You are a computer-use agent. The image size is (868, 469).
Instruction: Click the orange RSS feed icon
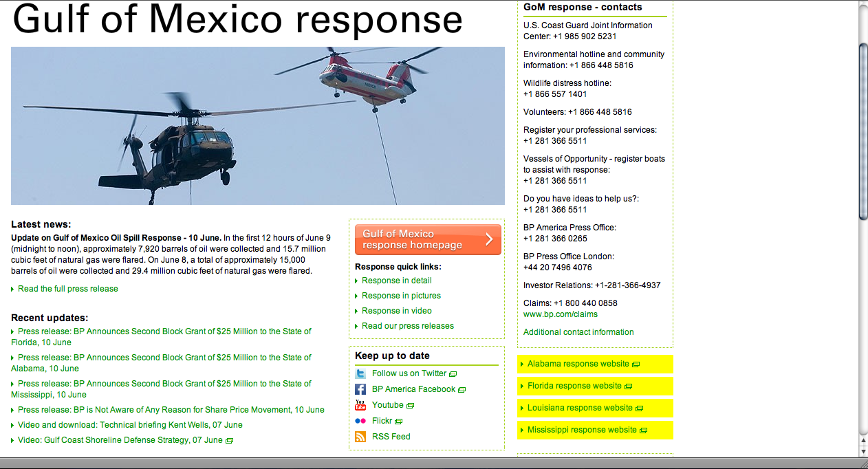[x=360, y=437]
